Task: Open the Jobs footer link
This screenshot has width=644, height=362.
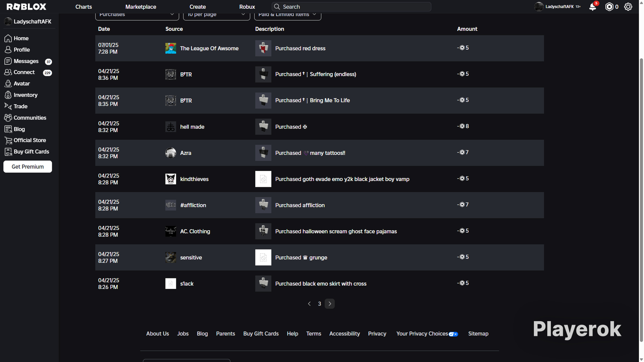Action: pyautogui.click(x=183, y=334)
